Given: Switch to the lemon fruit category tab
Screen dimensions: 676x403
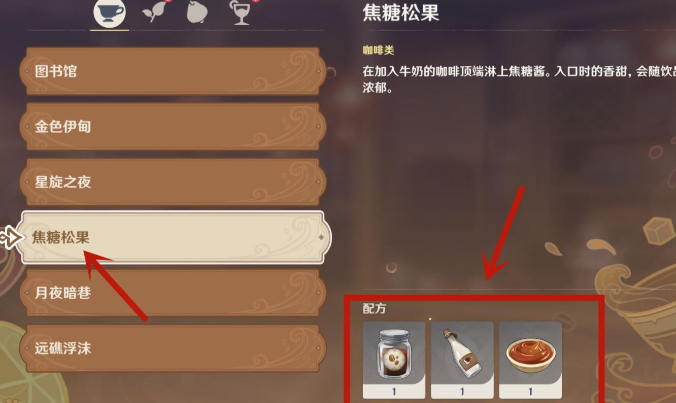Looking at the screenshot, I should tap(197, 12).
